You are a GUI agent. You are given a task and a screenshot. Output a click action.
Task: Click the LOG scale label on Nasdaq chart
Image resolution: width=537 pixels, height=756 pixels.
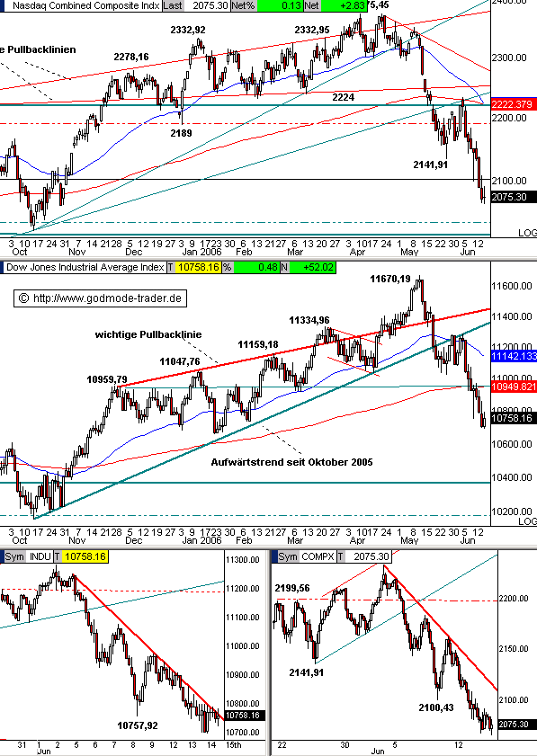pos(527,233)
